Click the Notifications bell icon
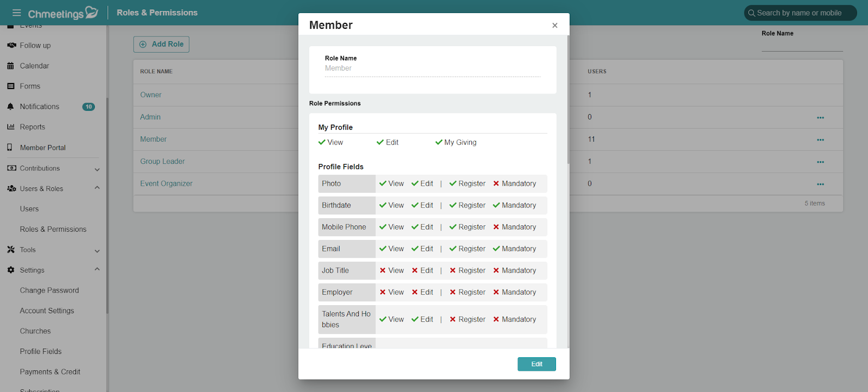The height and width of the screenshot is (392, 868). click(11, 107)
